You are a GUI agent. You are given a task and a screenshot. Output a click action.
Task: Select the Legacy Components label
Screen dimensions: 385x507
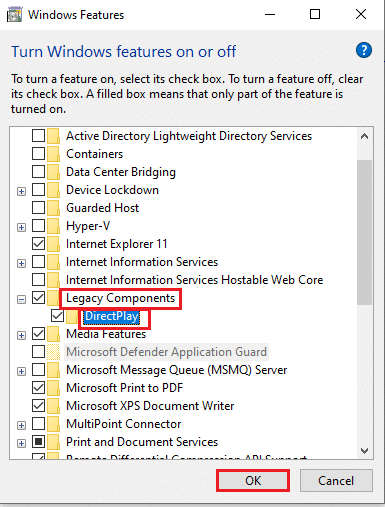[120, 298]
